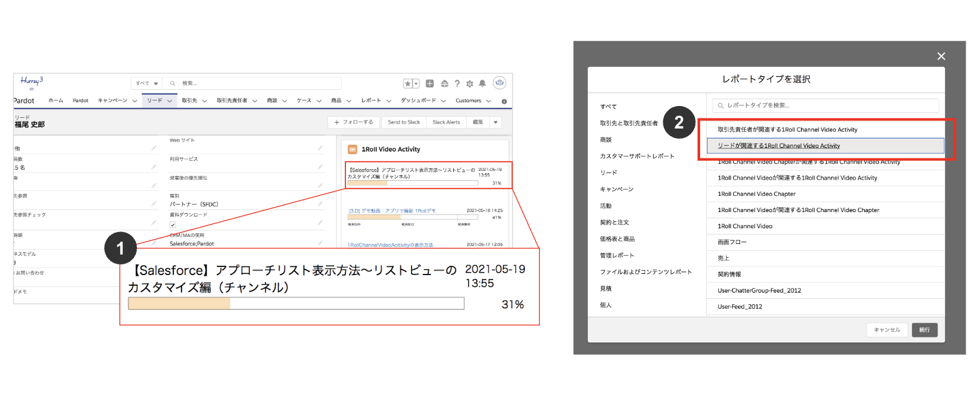Click the Send to Slack button
The width and height of the screenshot is (980, 398).
point(404,122)
